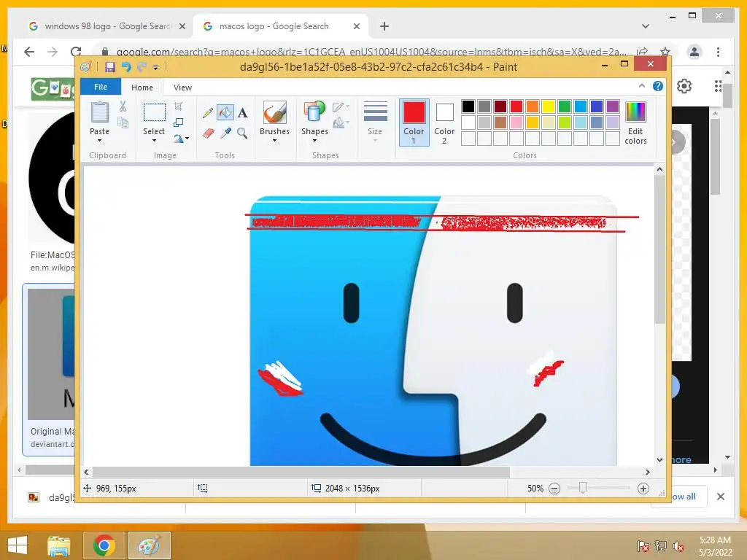Click the zoom out minus button
The height and width of the screenshot is (560, 747).
point(554,489)
